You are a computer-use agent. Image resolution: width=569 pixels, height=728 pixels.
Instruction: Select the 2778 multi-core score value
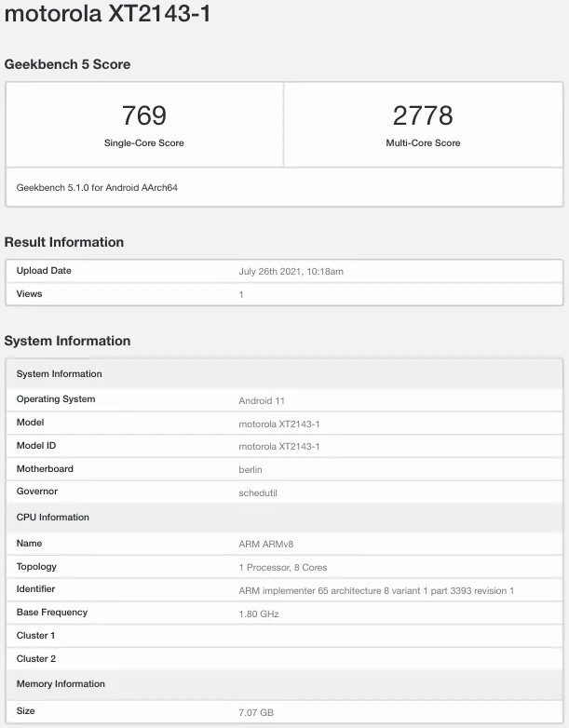[x=423, y=115]
